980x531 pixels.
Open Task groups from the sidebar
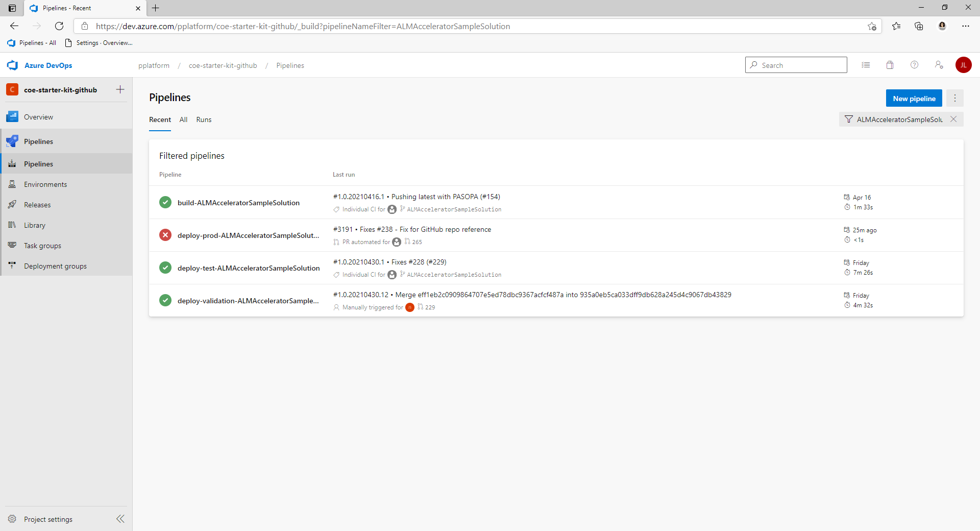point(42,245)
